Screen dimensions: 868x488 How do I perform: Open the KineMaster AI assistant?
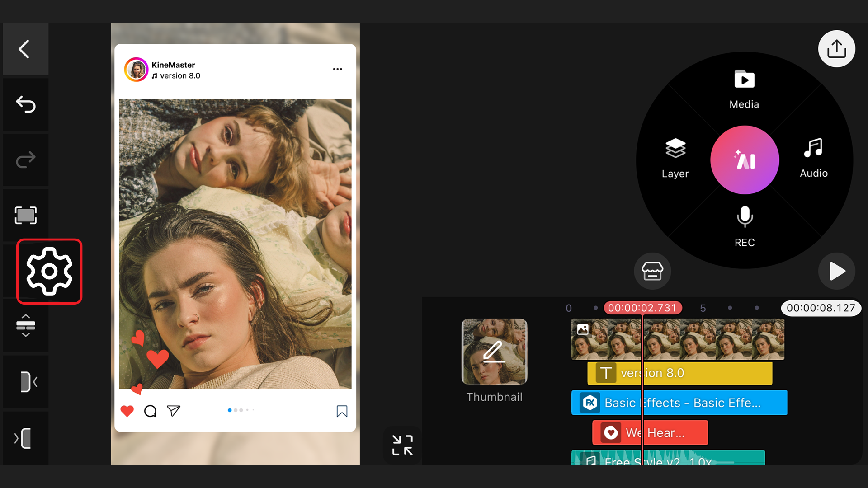744,160
